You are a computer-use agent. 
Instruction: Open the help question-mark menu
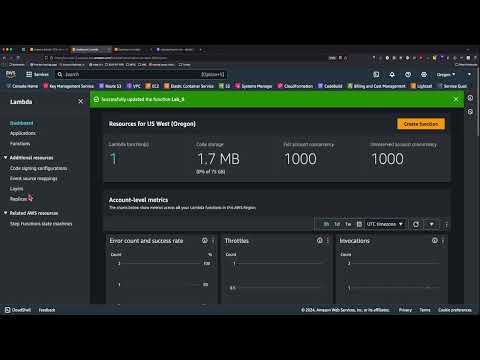tap(408, 75)
